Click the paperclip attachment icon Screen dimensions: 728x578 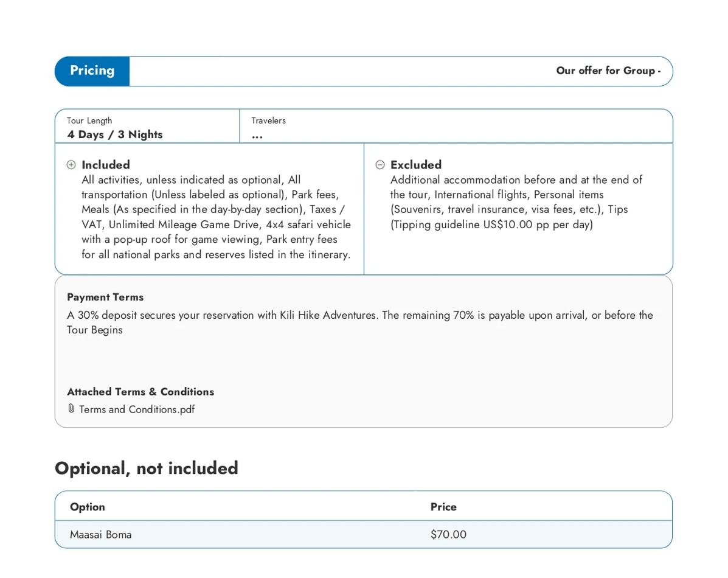(71, 409)
